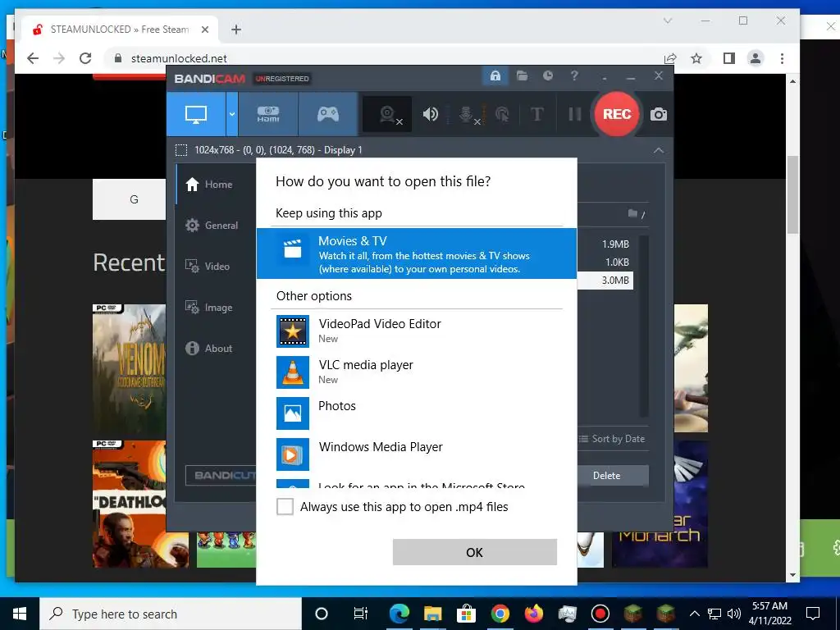Select the 1.0KB file row
Screen dimensions: 840x630
point(605,262)
